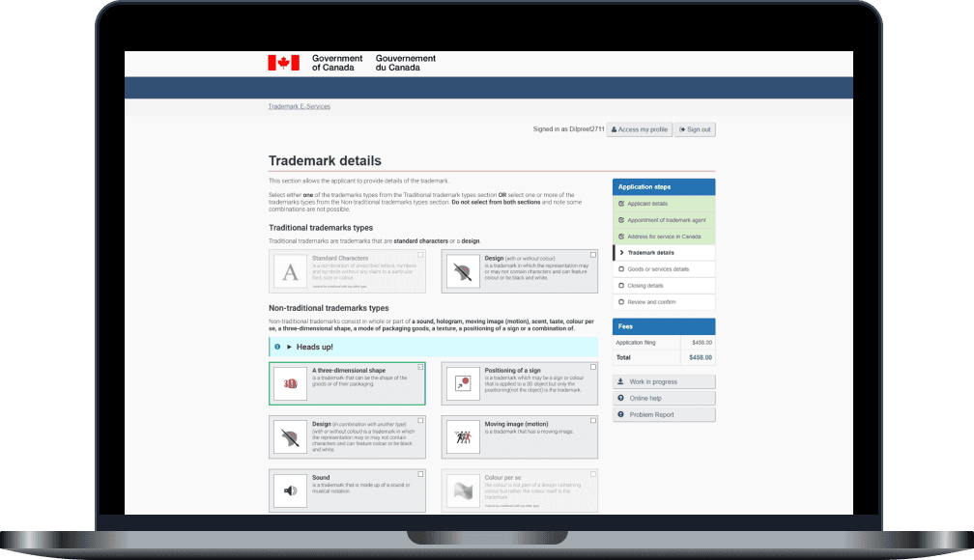This screenshot has width=974, height=560.
Task: Open the Problem Report button
Action: coord(664,415)
